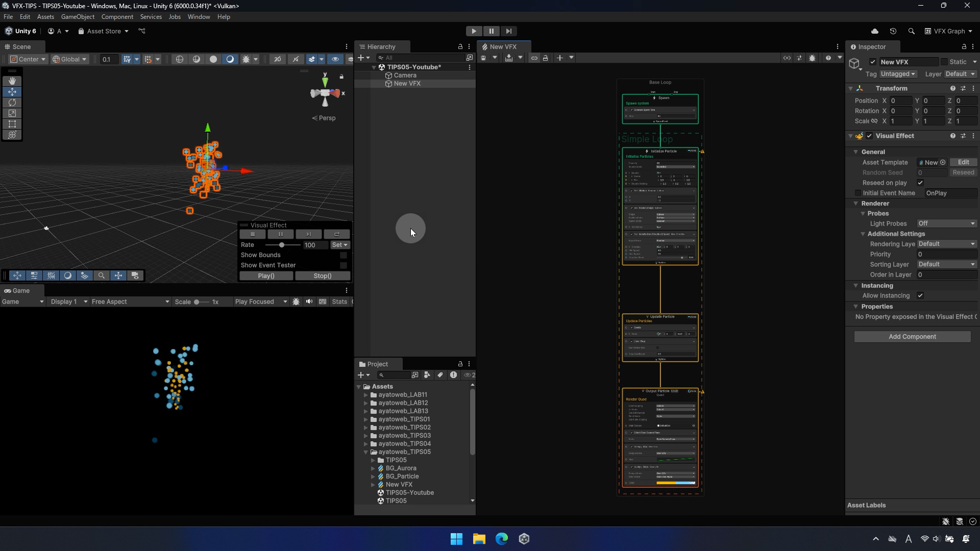The height and width of the screenshot is (551, 980).
Task: Enable the Static checkbox
Action: (x=944, y=62)
